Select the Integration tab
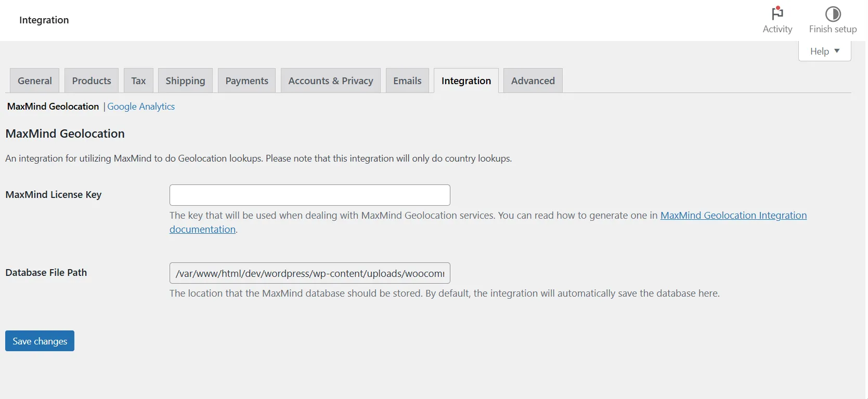This screenshot has height=399, width=868. (466, 81)
